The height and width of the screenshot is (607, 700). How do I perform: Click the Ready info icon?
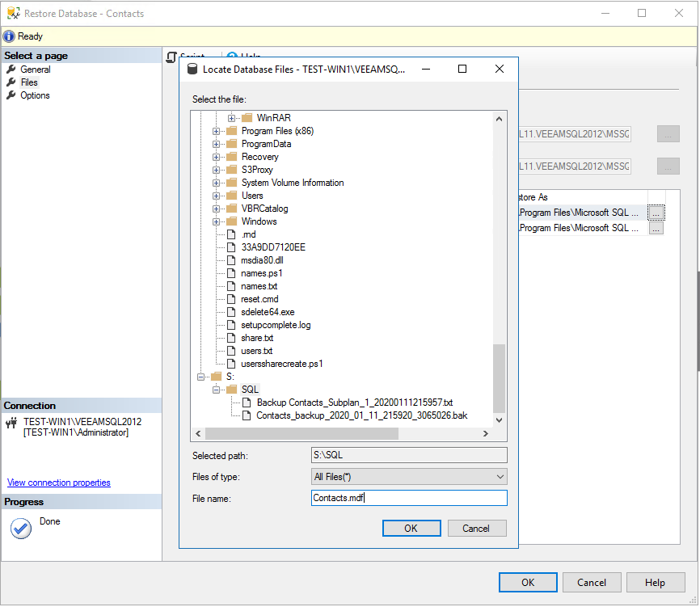point(9,36)
